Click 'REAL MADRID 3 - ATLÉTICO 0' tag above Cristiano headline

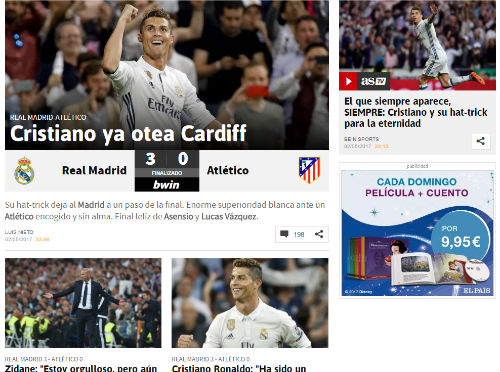click(211, 359)
